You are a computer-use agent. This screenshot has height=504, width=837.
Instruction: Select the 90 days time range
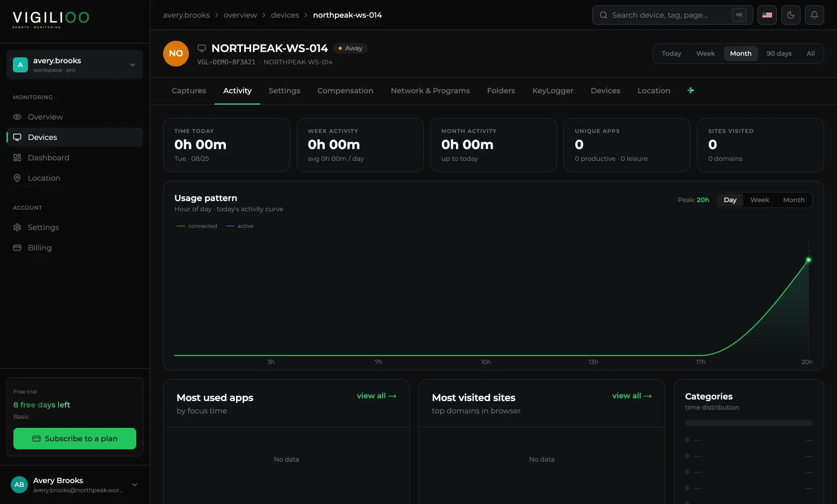coord(779,54)
